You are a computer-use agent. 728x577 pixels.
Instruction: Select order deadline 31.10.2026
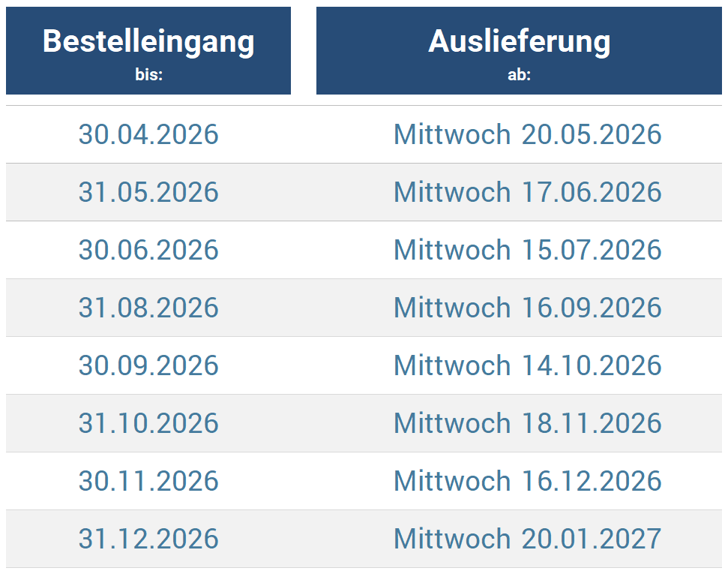click(x=148, y=423)
